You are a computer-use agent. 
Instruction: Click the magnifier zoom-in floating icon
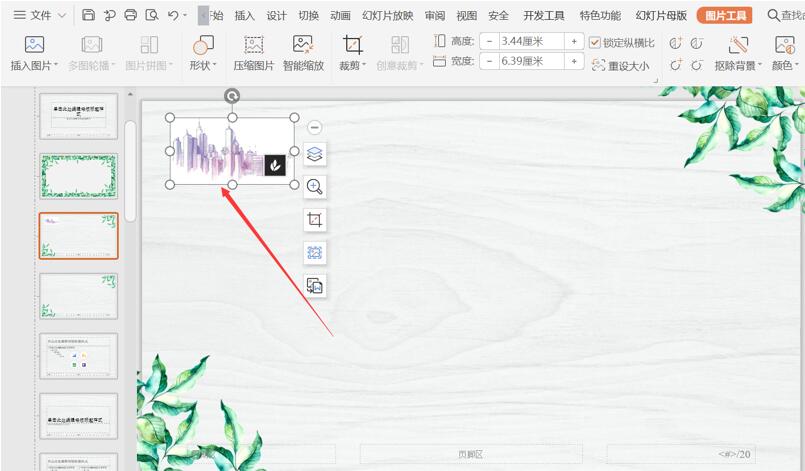(315, 186)
